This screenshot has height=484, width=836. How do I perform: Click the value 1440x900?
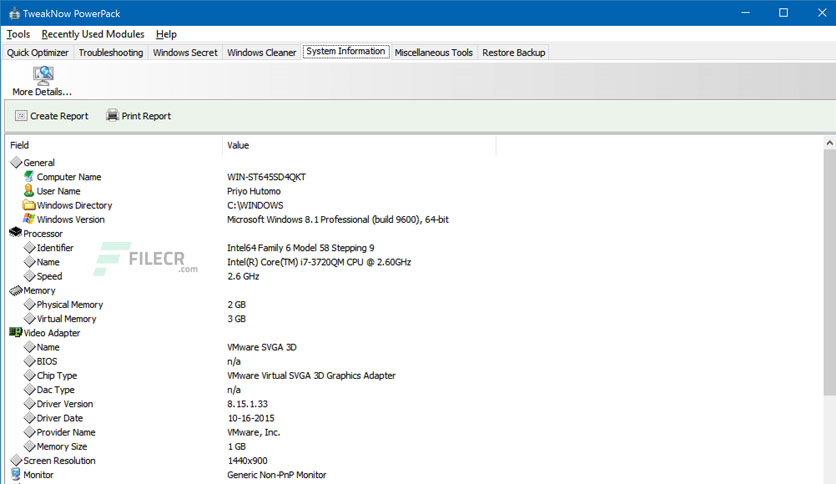coord(247,461)
